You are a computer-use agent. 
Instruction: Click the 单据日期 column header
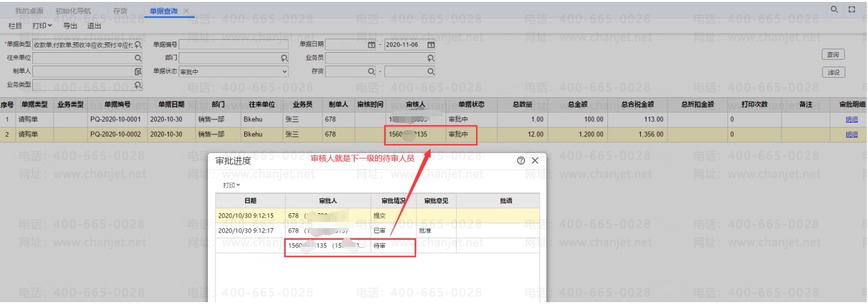coord(171,105)
